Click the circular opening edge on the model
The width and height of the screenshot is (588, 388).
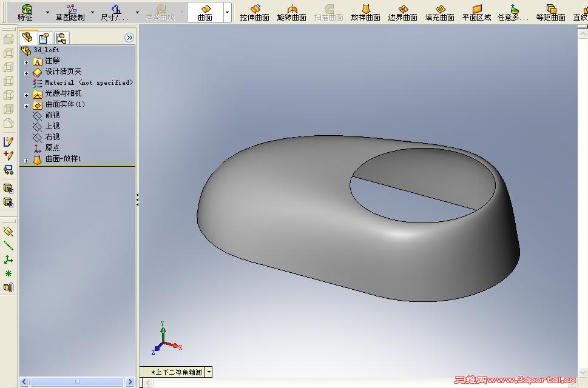pos(422,186)
